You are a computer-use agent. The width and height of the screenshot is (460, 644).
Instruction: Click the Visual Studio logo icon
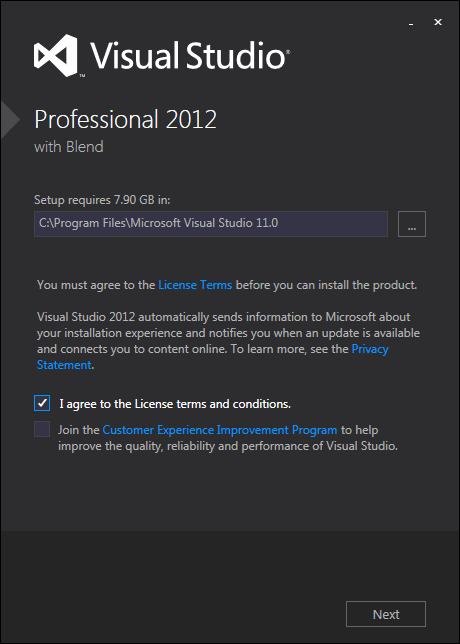pyautogui.click(x=55, y=55)
